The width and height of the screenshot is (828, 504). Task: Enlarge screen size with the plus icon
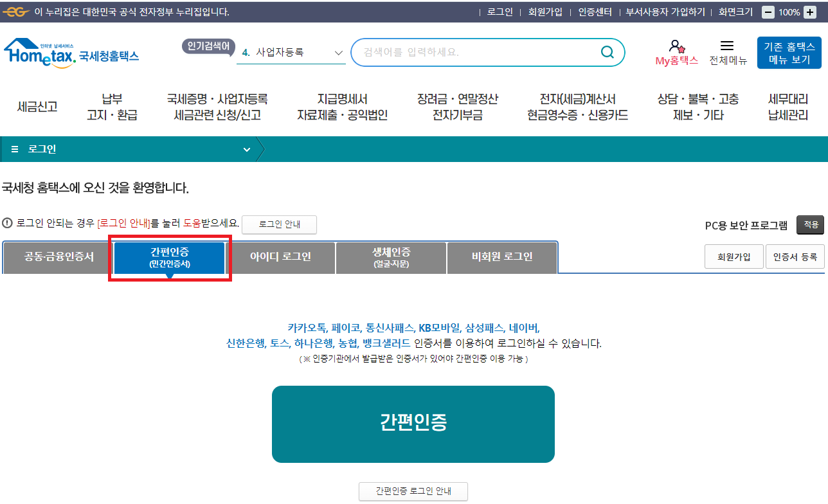[809, 11]
